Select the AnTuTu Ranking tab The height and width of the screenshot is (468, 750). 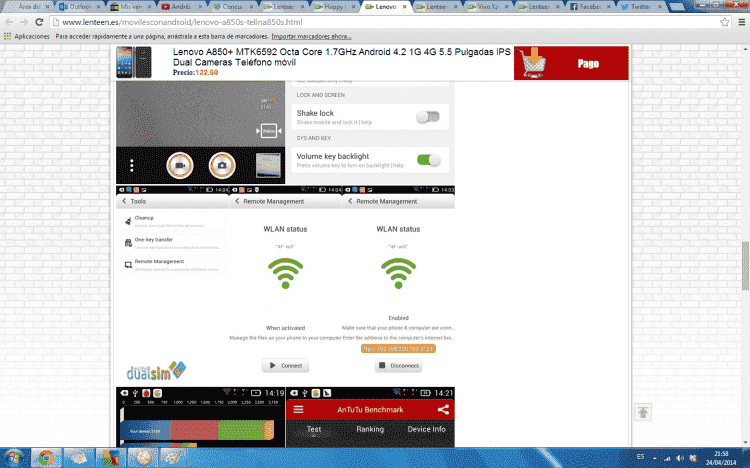click(x=370, y=429)
